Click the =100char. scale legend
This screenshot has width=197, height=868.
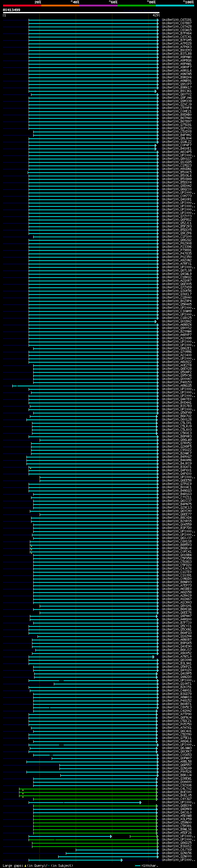click(x=146, y=866)
